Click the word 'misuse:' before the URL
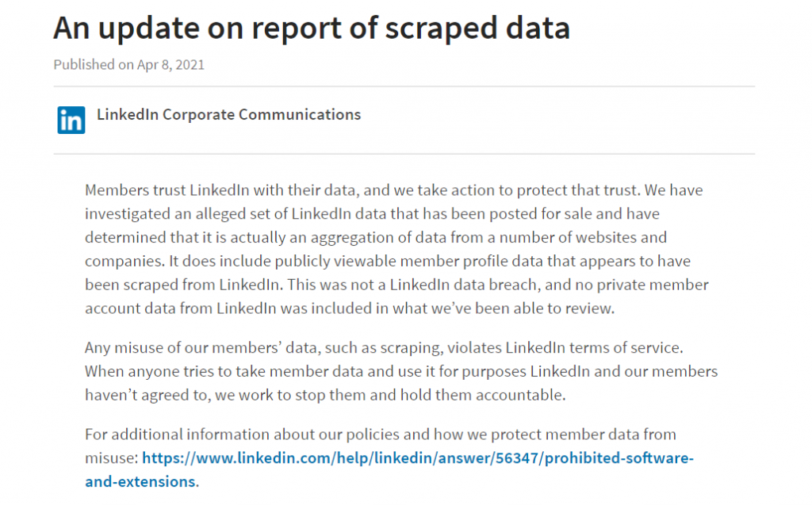Viewport: 812px width, 505px height. pyautogui.click(x=112, y=458)
